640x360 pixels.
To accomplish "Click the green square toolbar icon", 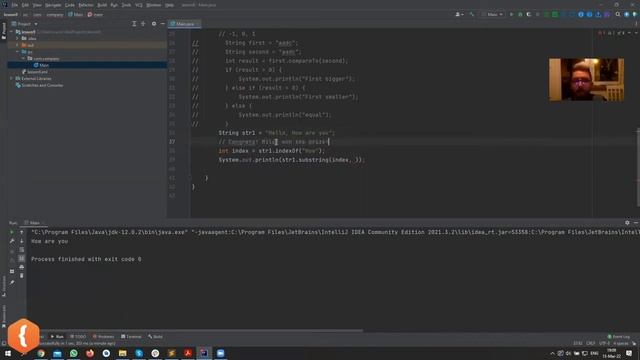I will tap(555, 14).
